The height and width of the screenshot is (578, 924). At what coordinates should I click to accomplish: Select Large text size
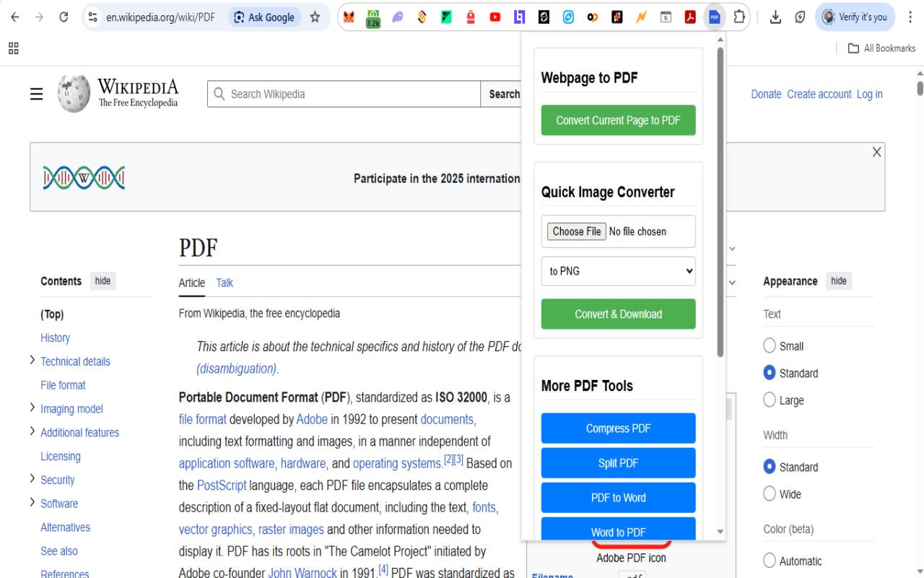click(x=770, y=400)
